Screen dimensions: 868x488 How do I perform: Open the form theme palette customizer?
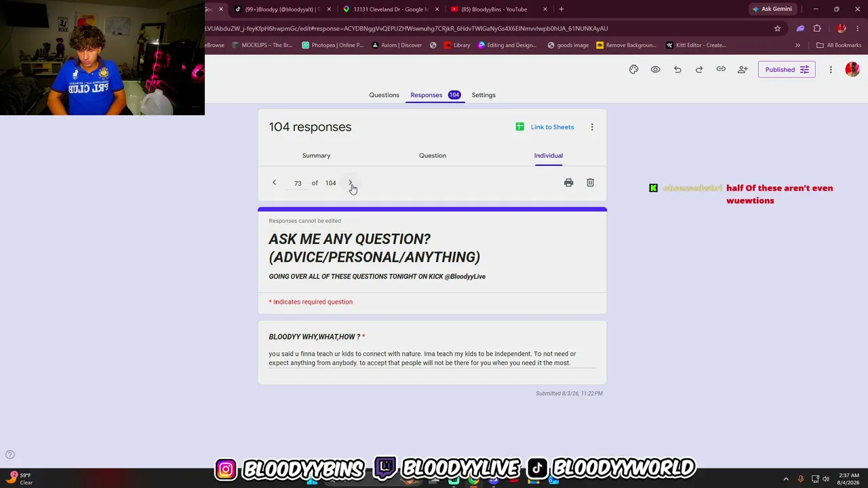(633, 69)
